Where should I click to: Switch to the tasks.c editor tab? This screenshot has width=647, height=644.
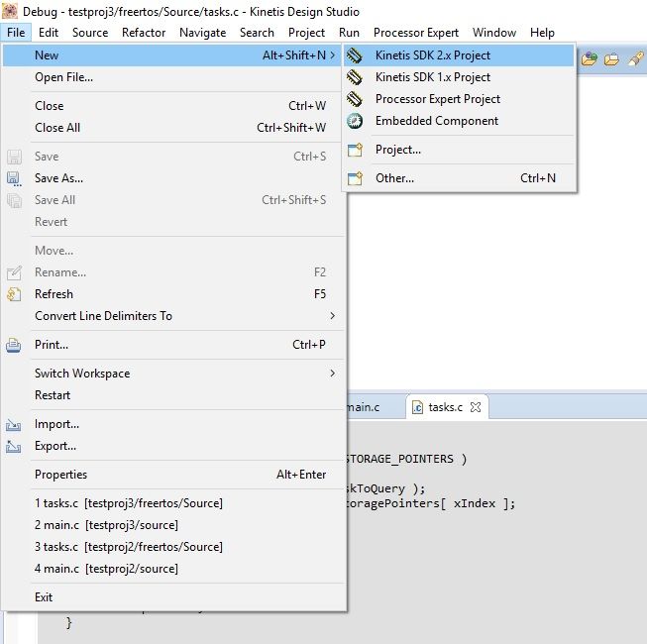point(445,407)
